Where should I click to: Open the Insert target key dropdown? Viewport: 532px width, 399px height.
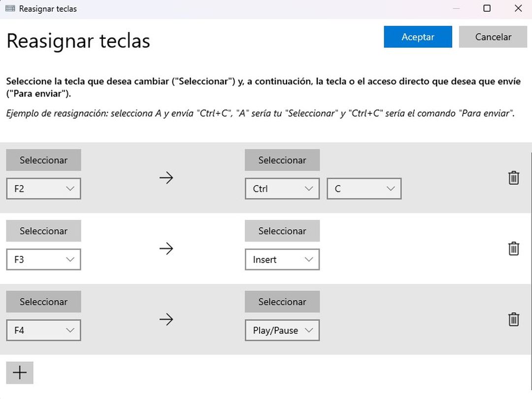pyautogui.click(x=282, y=260)
